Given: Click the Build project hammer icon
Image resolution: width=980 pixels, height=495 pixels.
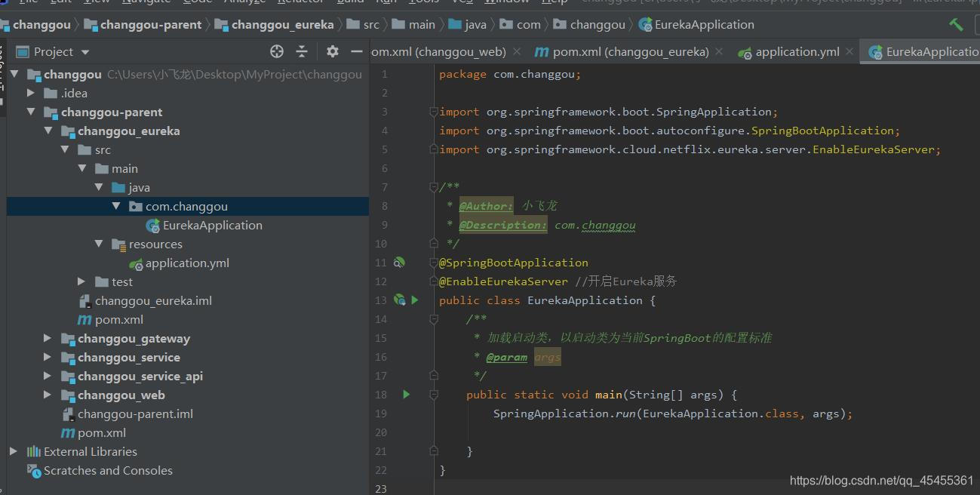Looking at the screenshot, I should click(x=956, y=24).
